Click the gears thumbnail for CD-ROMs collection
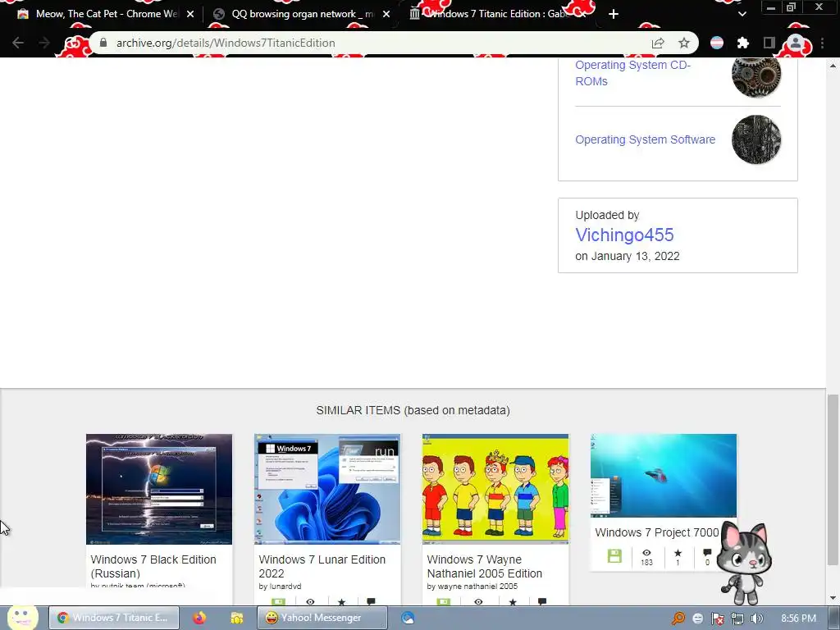This screenshot has height=630, width=840. point(756,75)
